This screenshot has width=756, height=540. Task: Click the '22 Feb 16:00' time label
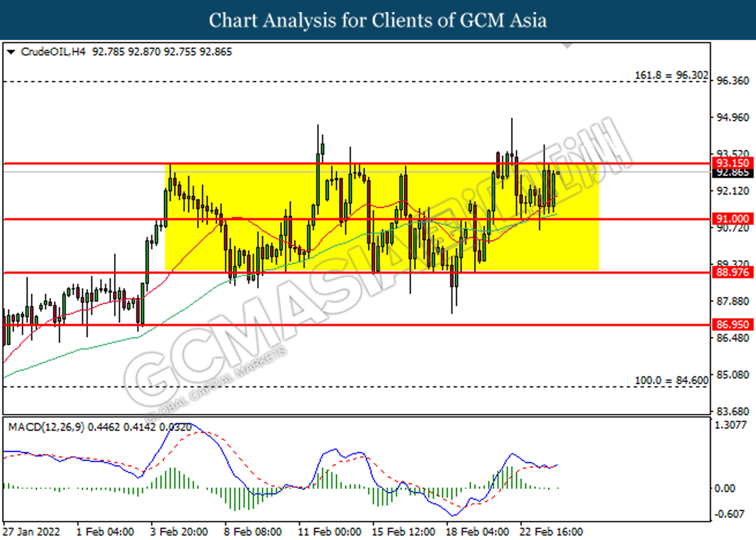[551, 532]
